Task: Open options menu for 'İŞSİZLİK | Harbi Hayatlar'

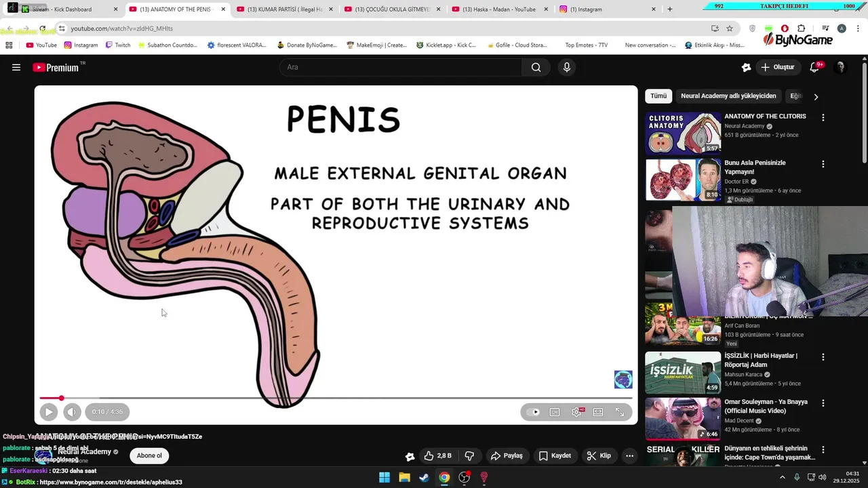Action: [823, 357]
